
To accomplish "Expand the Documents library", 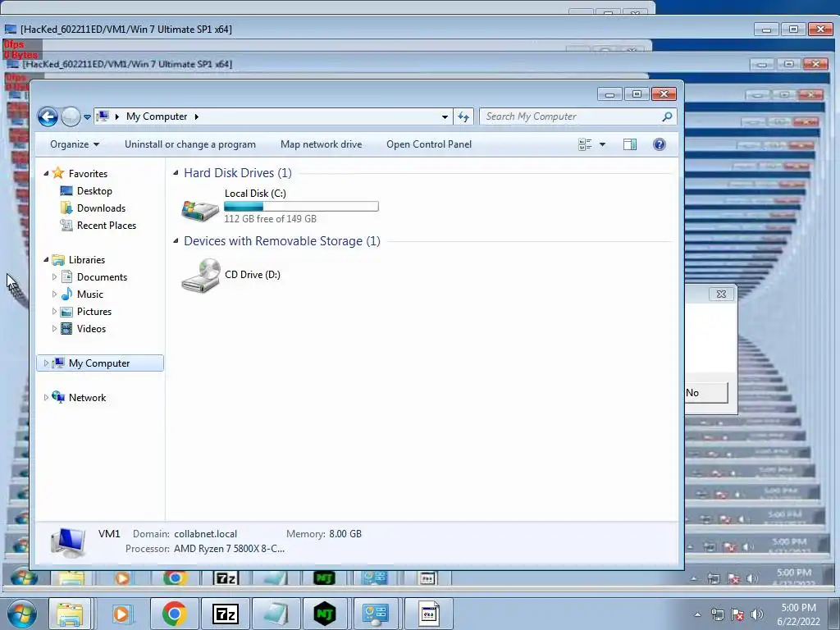I will (x=54, y=277).
